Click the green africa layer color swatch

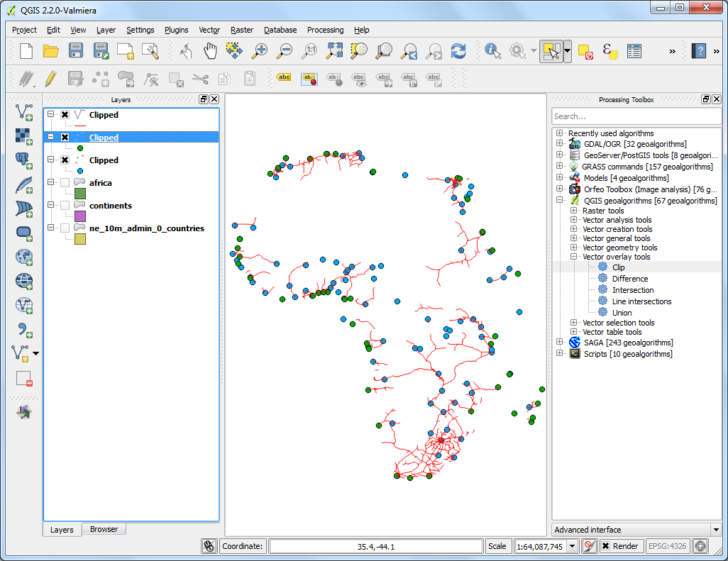pyautogui.click(x=80, y=194)
